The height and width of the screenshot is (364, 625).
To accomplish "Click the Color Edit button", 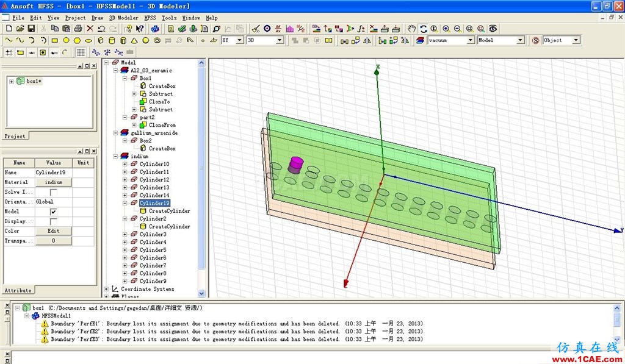I will click(54, 231).
